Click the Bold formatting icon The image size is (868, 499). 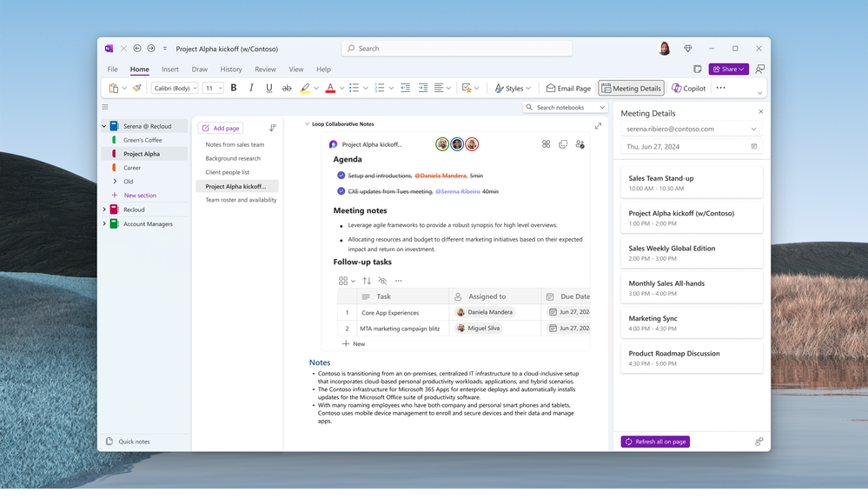[x=234, y=88]
